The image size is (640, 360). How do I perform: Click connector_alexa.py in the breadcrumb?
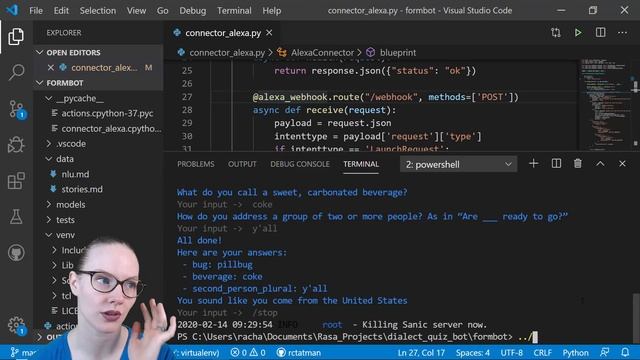coord(227,53)
